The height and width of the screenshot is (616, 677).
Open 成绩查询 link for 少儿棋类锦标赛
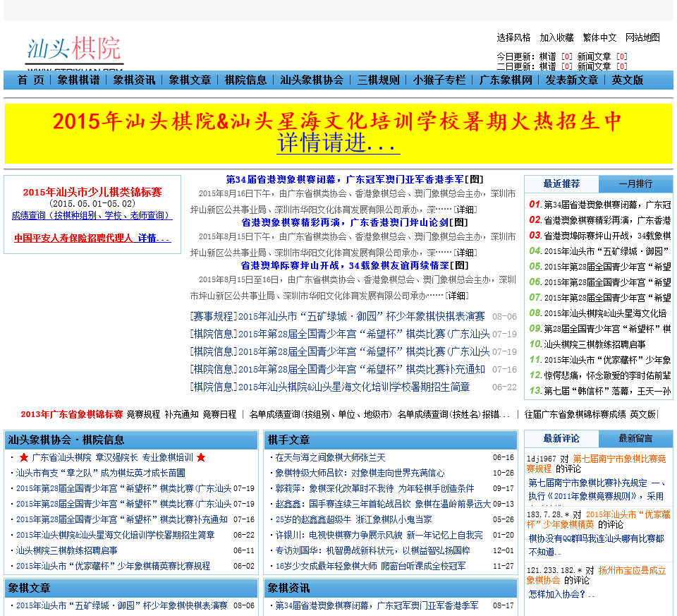92,215
